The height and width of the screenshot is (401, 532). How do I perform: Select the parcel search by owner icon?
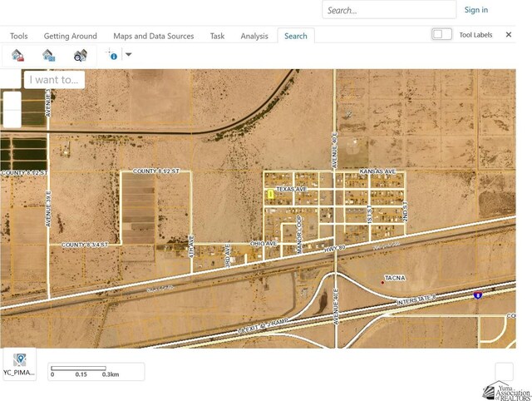point(17,55)
